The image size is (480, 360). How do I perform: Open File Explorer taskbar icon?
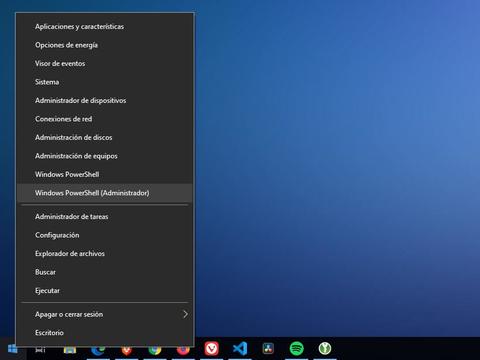tap(70, 350)
